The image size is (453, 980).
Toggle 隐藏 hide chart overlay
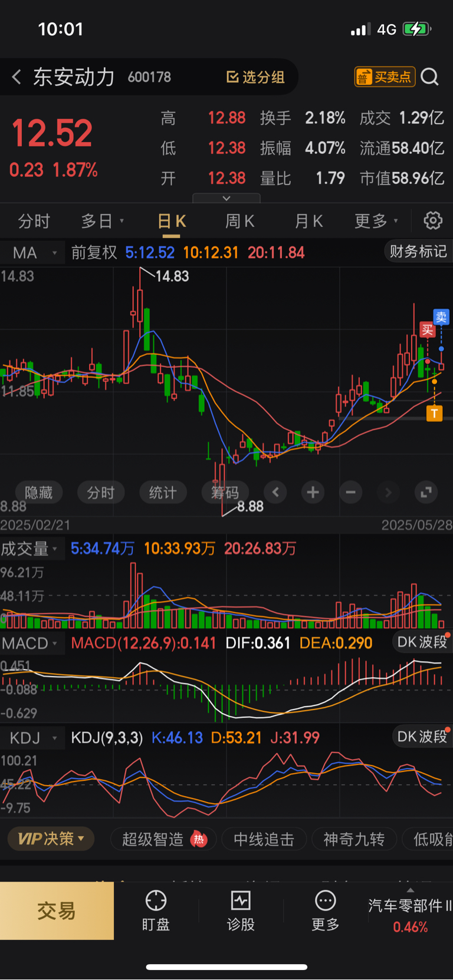click(x=39, y=492)
